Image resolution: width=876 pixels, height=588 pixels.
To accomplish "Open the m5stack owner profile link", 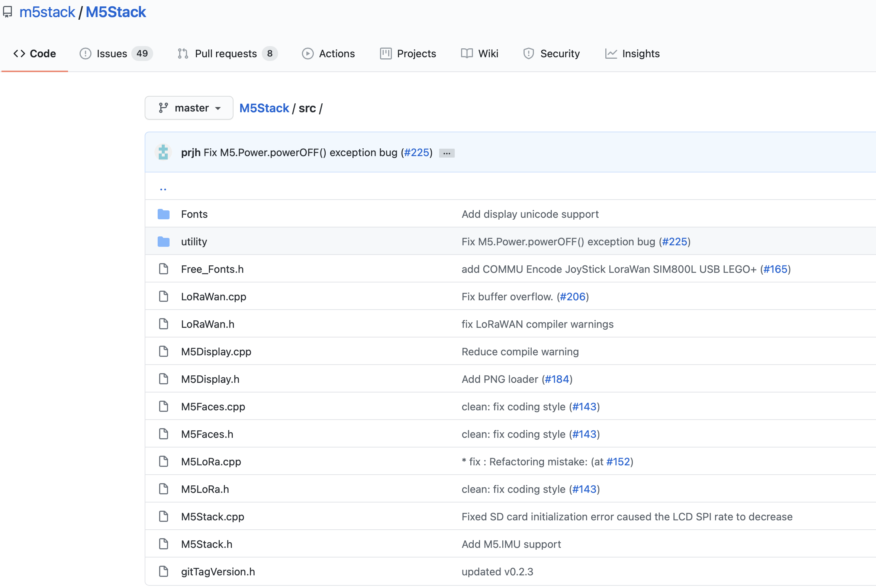I will (47, 12).
